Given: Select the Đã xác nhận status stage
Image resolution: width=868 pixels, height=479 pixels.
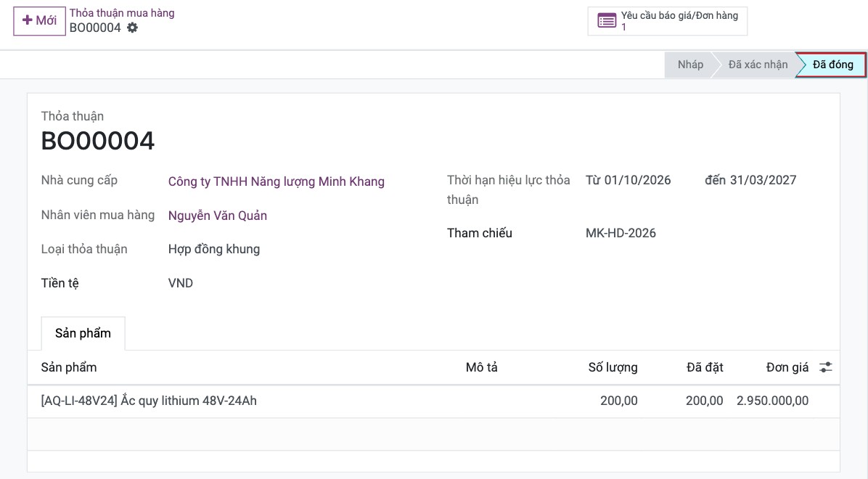Looking at the screenshot, I should click(757, 65).
